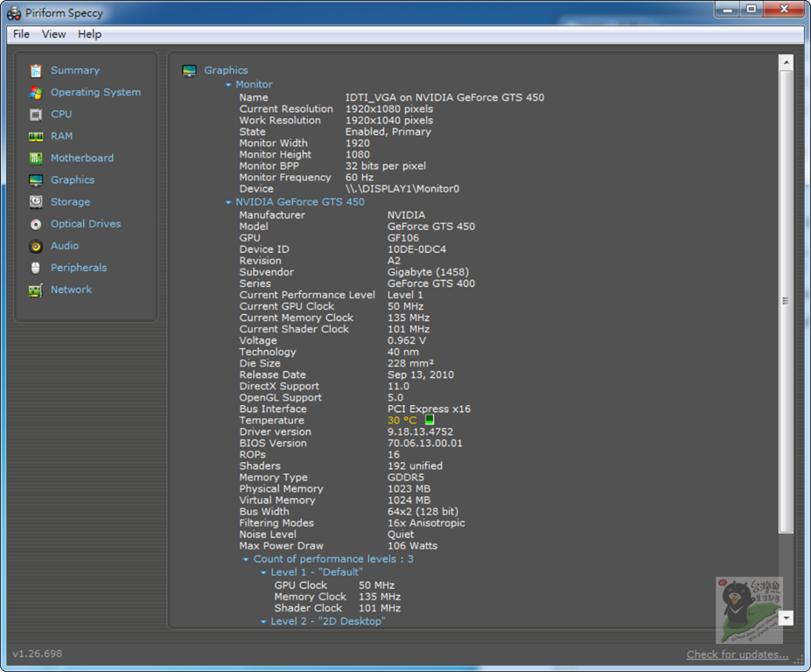Open the View menu

point(53,34)
